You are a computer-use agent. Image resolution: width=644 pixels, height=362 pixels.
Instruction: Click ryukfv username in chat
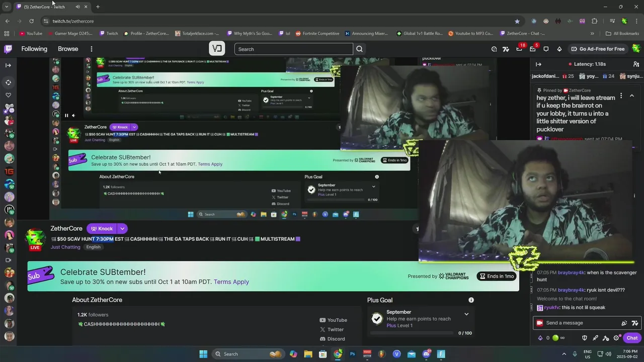pyautogui.click(x=552, y=307)
